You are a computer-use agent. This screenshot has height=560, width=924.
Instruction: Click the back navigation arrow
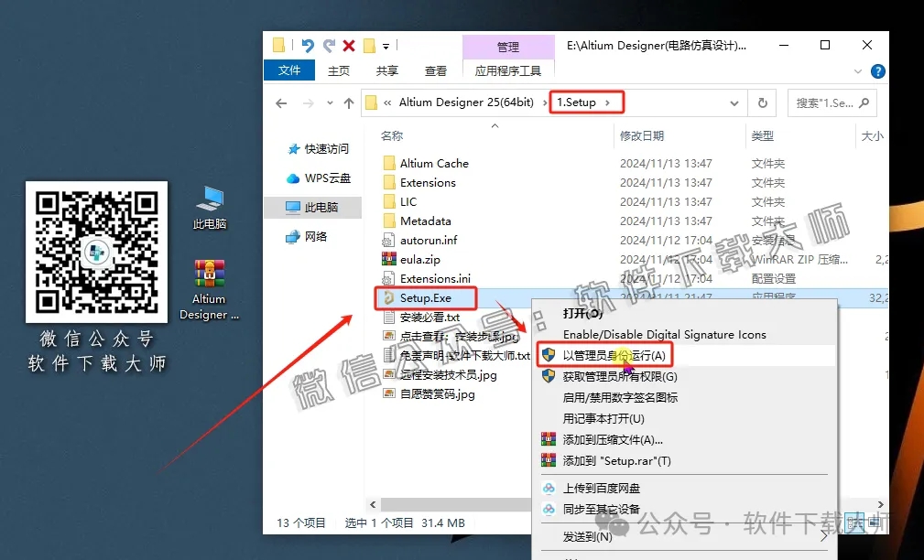tap(281, 102)
